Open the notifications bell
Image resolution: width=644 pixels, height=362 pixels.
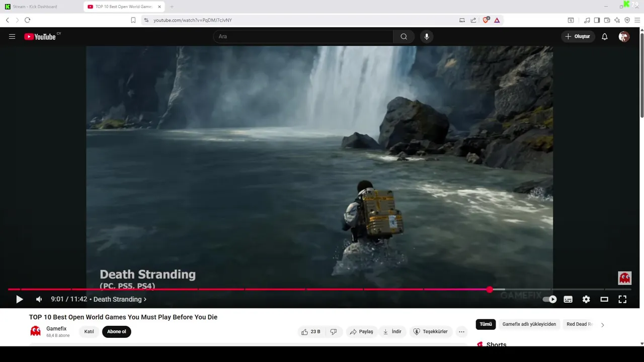[605, 37]
